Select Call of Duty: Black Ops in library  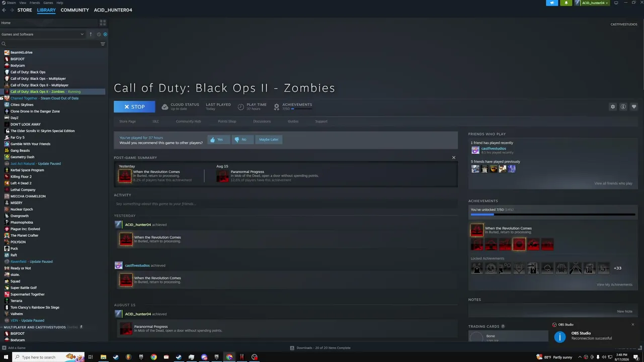28,72
